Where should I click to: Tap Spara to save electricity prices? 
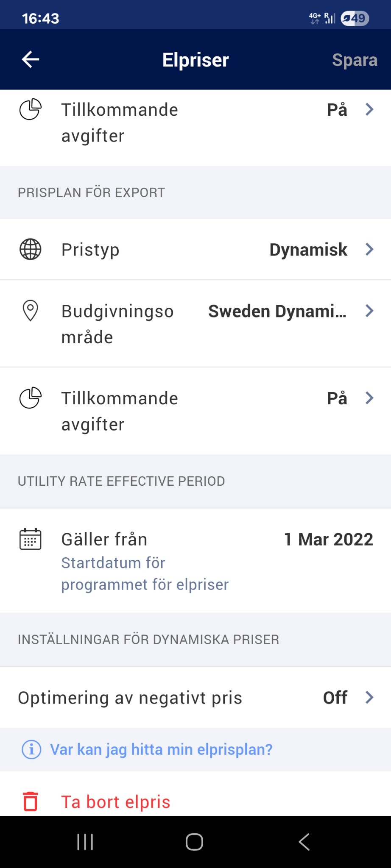[x=355, y=60]
